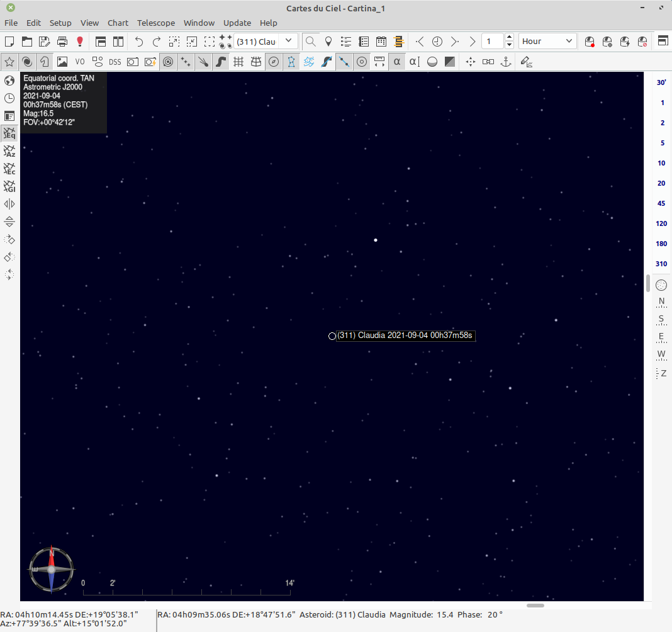Screen dimensions: 672x632
Task: Toggle background picture display
Action: pyautogui.click(x=62, y=62)
